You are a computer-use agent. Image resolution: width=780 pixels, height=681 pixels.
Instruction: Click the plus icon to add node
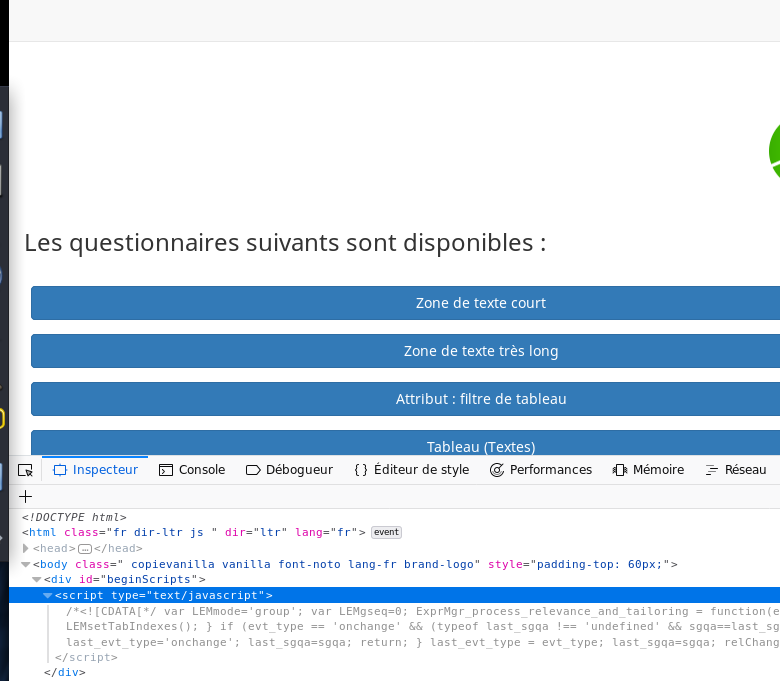(26, 496)
